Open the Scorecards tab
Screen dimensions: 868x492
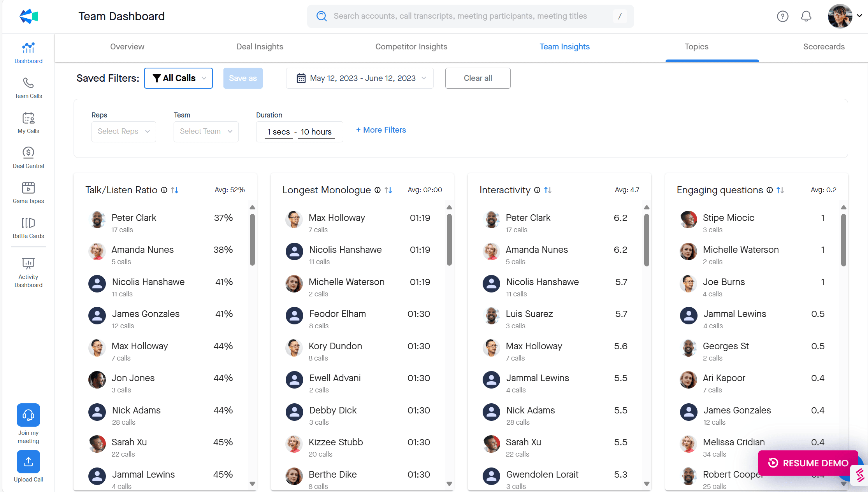[x=824, y=47]
